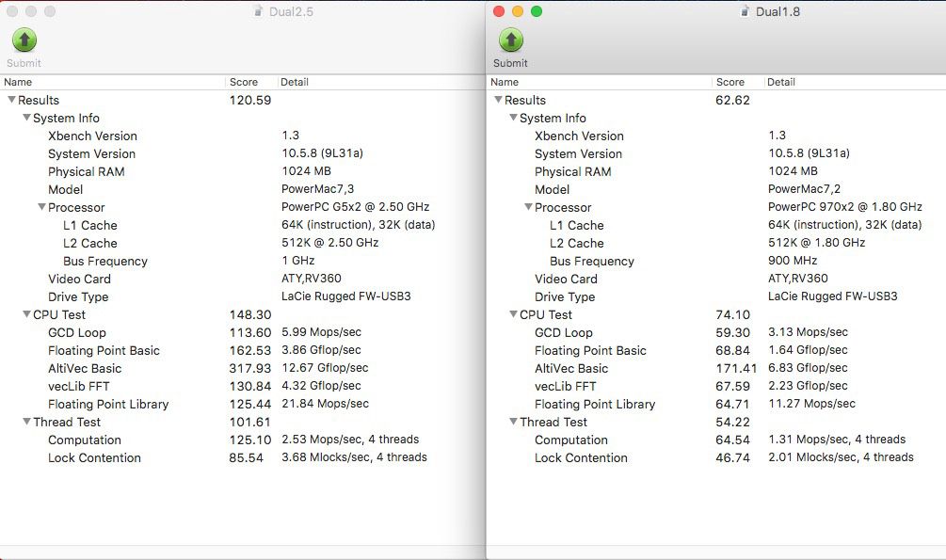Select "PowerPC 970x2 @ 1.80 GHz" detail
Screen dimensions: 946x560
pyautogui.click(x=845, y=207)
